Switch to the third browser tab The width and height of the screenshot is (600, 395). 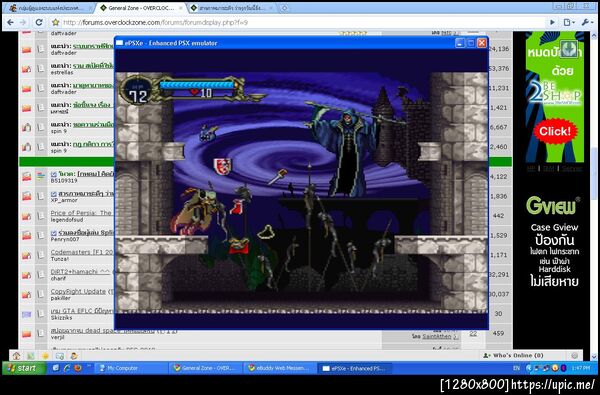232,8
